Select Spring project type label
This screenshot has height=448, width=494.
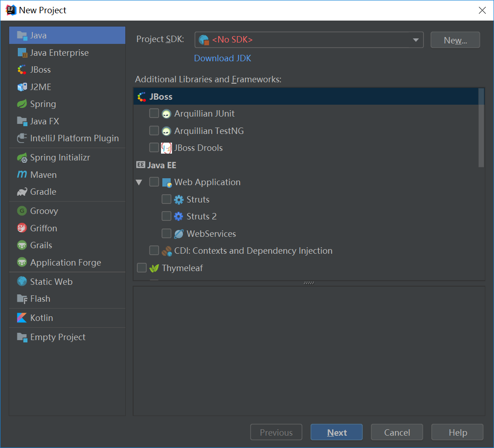click(x=43, y=104)
